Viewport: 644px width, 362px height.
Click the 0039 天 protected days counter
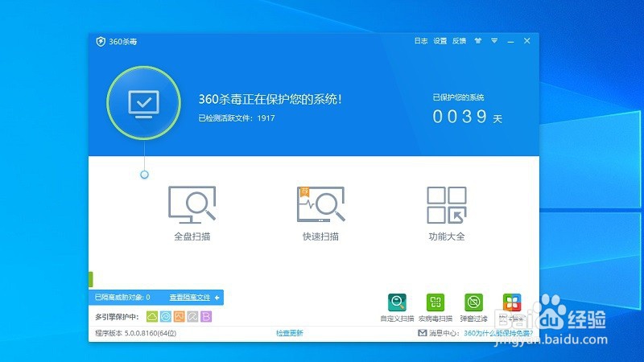click(468, 117)
